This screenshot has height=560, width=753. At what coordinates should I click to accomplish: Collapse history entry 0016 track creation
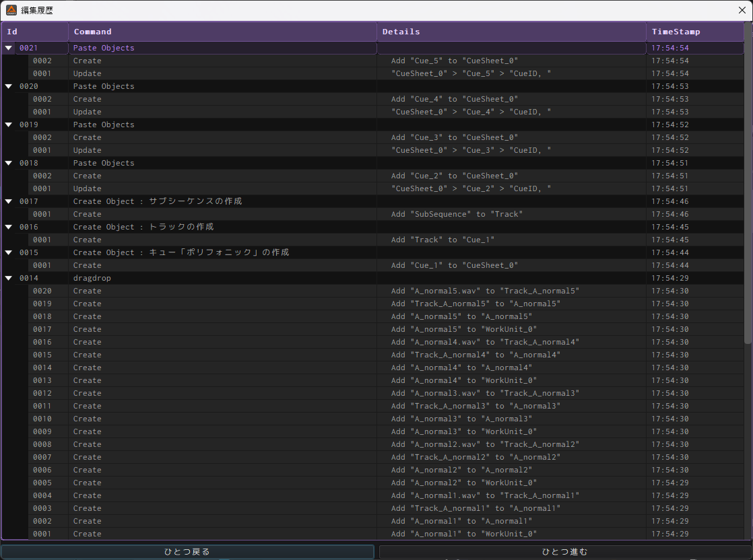[x=9, y=228]
